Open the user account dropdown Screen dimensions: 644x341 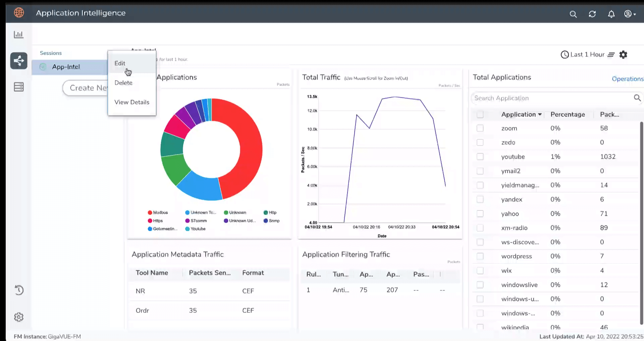click(x=630, y=14)
